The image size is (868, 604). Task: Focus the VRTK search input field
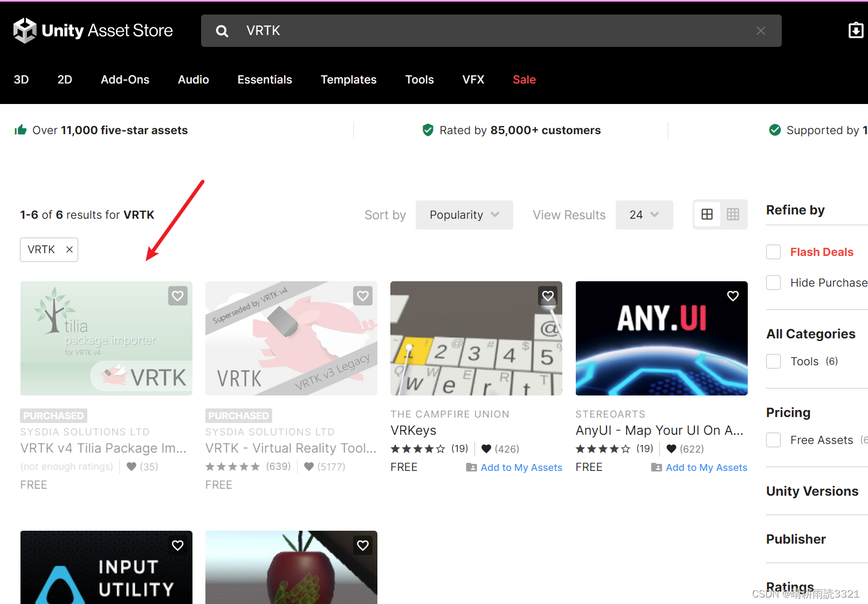click(491, 31)
